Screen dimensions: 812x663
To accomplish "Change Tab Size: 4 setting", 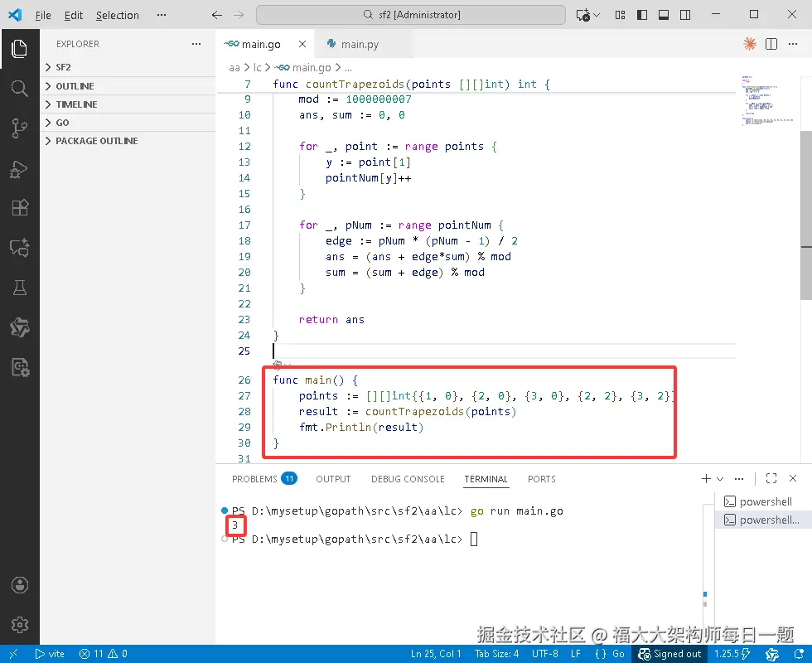I will [x=496, y=654].
